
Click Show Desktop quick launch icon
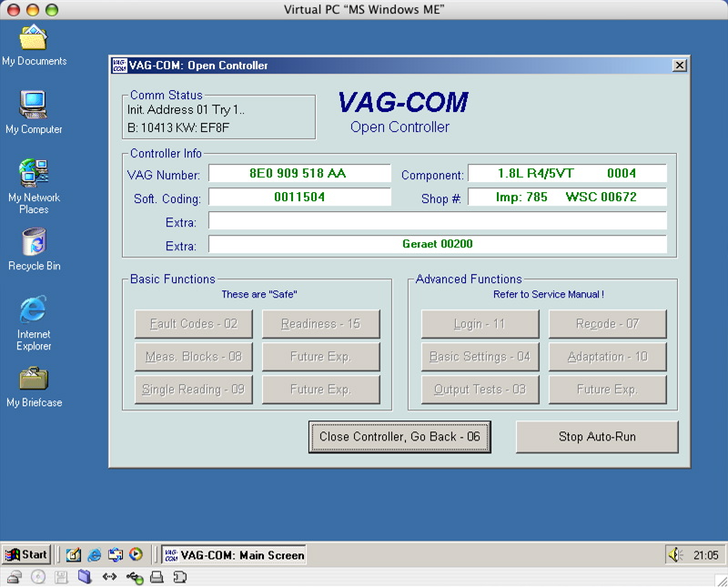(x=74, y=554)
